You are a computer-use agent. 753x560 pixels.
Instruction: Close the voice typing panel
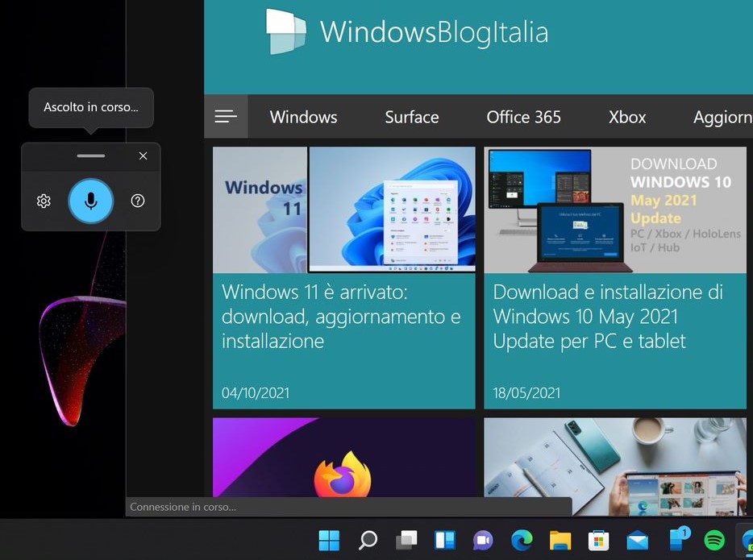tap(144, 156)
